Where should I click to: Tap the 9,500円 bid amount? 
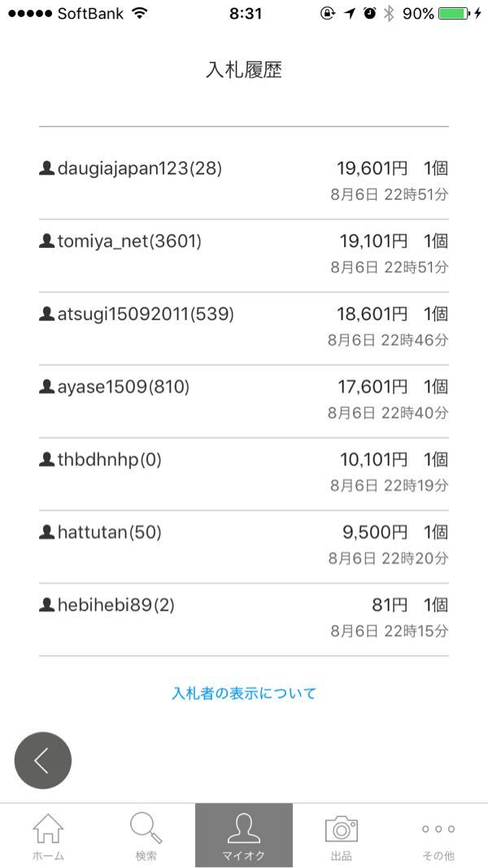coord(375,532)
